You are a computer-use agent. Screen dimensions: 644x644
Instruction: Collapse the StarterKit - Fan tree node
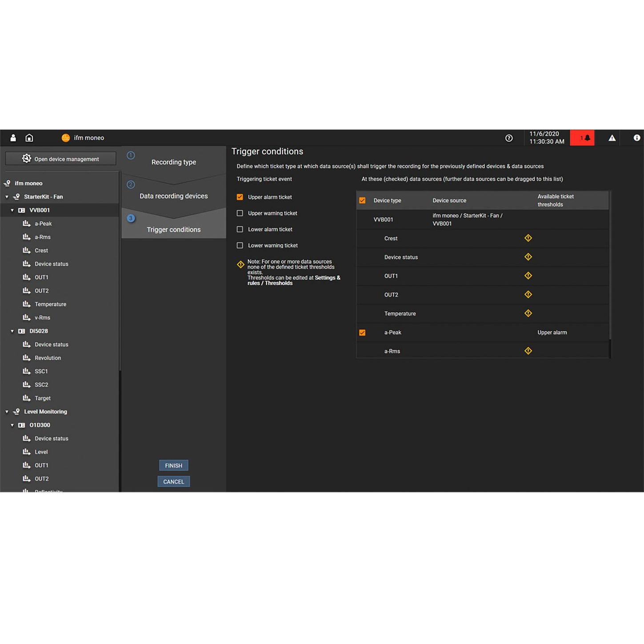click(7, 197)
